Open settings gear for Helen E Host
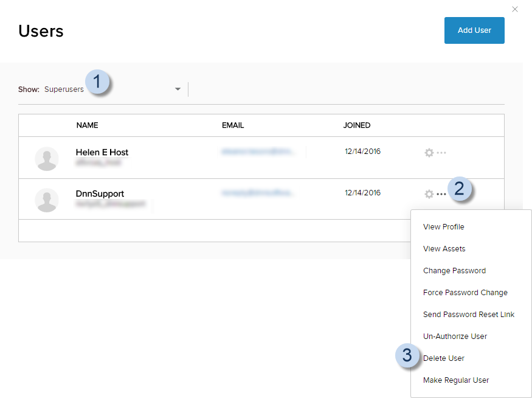The width and height of the screenshot is (532, 398). 429,153
